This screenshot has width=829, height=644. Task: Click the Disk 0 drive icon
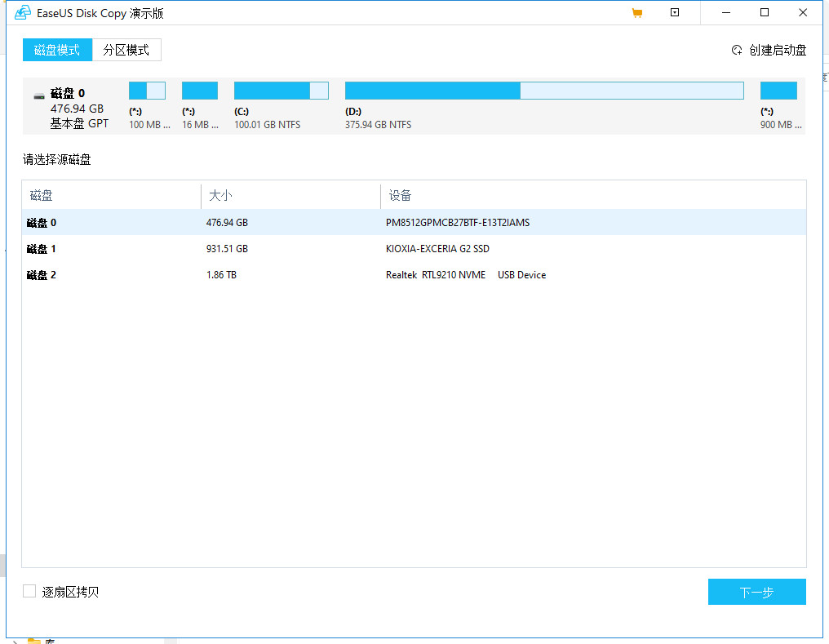[39, 95]
